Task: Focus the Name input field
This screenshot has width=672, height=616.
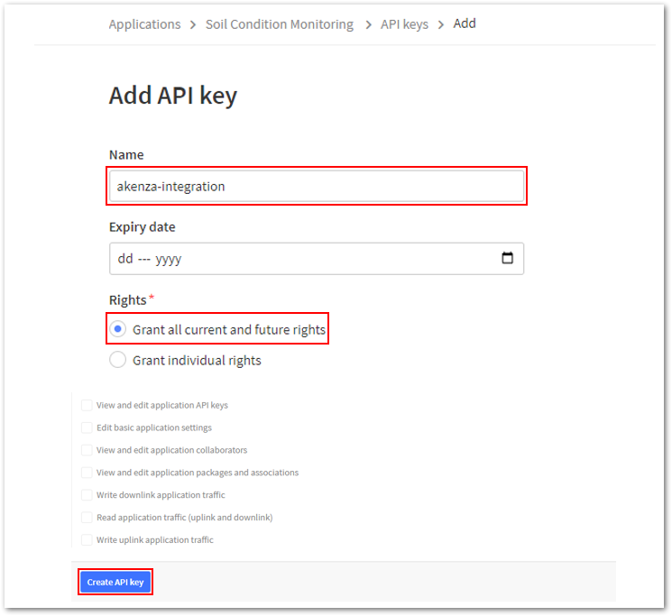Action: click(x=317, y=186)
